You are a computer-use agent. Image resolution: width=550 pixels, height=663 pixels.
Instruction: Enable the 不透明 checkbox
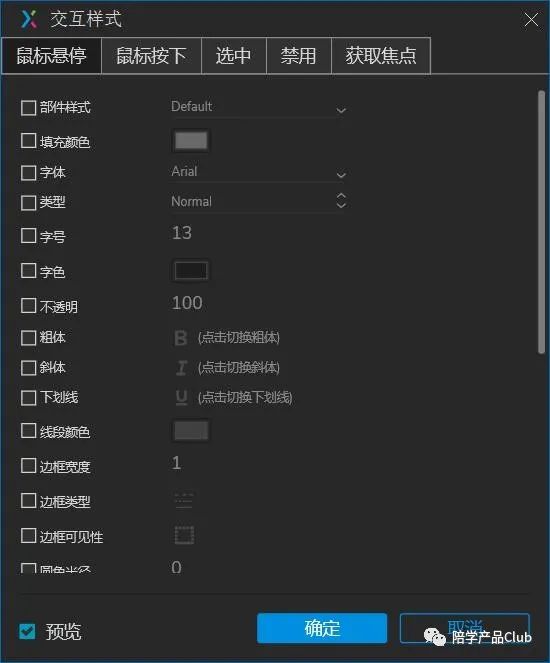tap(28, 306)
